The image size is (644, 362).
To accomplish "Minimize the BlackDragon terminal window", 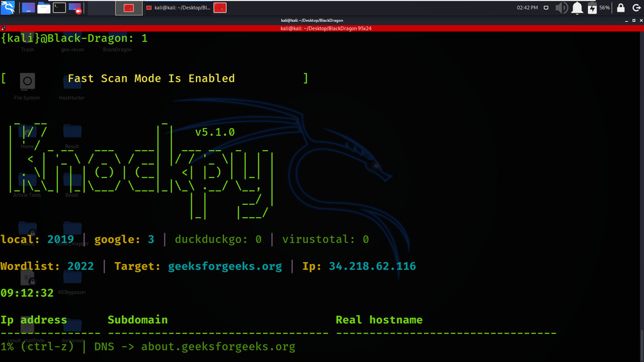I will pos(627,21).
